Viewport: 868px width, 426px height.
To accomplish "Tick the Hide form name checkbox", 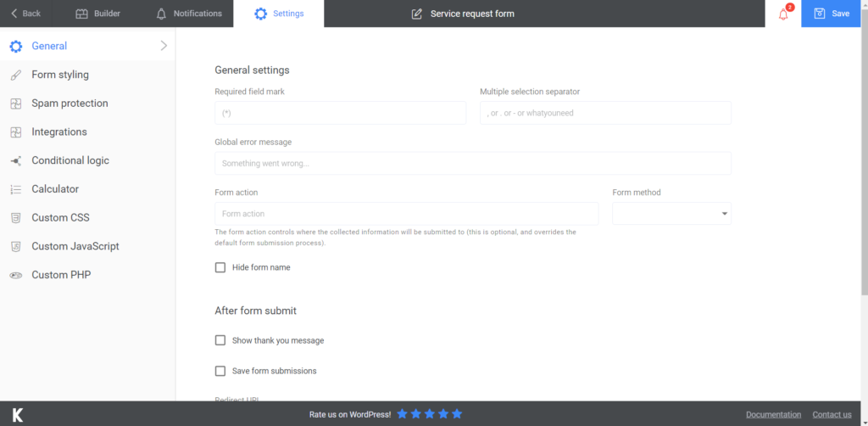I will (220, 267).
